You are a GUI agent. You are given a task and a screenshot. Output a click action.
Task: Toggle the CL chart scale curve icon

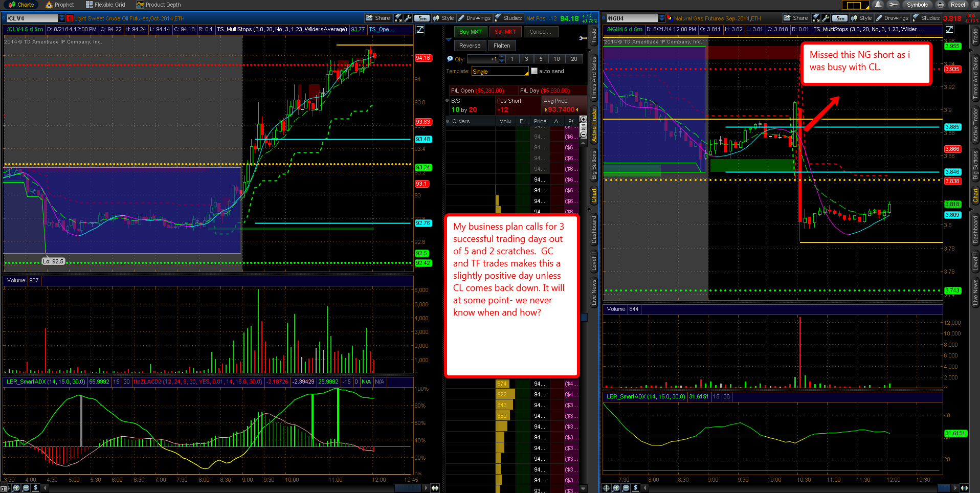click(x=420, y=30)
